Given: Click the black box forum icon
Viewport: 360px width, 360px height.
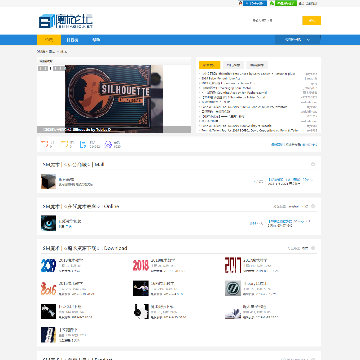Looking at the screenshot, I should [48, 181].
